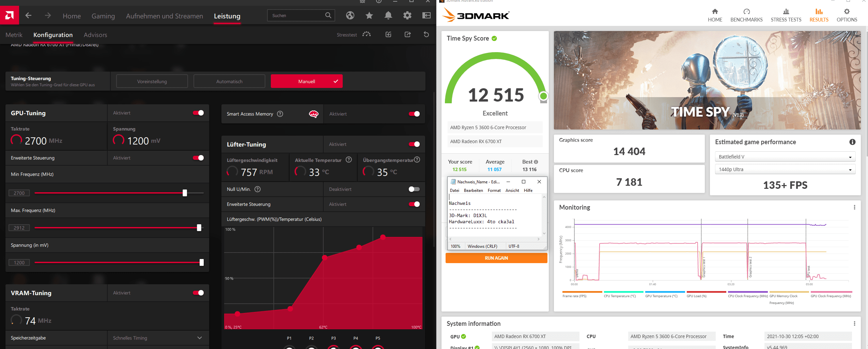
Task: Select Voreinstellung tuning mode
Action: [152, 81]
